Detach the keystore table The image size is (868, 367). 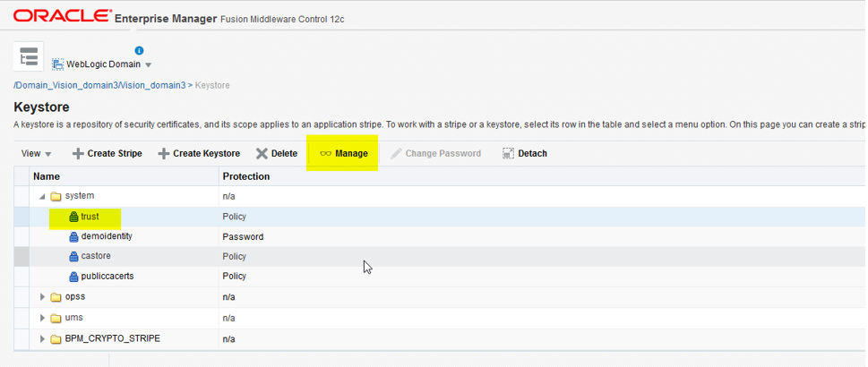click(525, 153)
